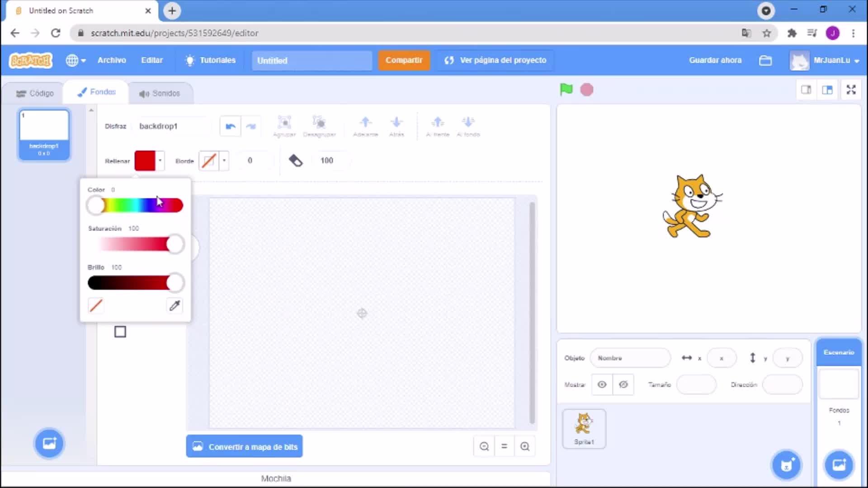Switch to the Código tab
The image size is (868, 488).
click(x=35, y=94)
